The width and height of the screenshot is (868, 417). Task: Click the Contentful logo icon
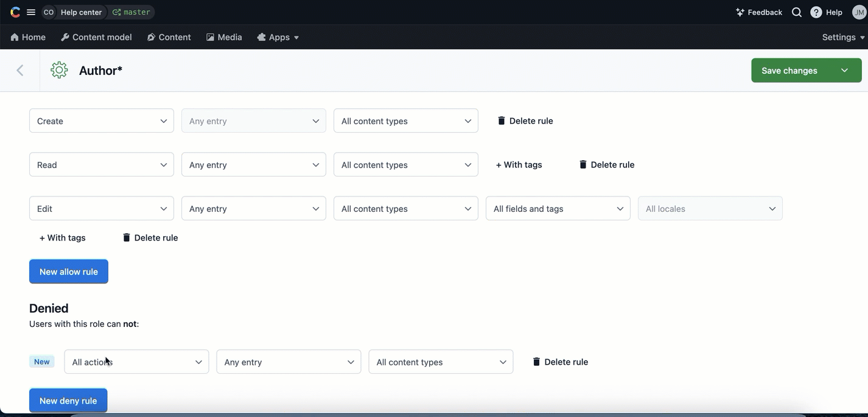click(15, 12)
